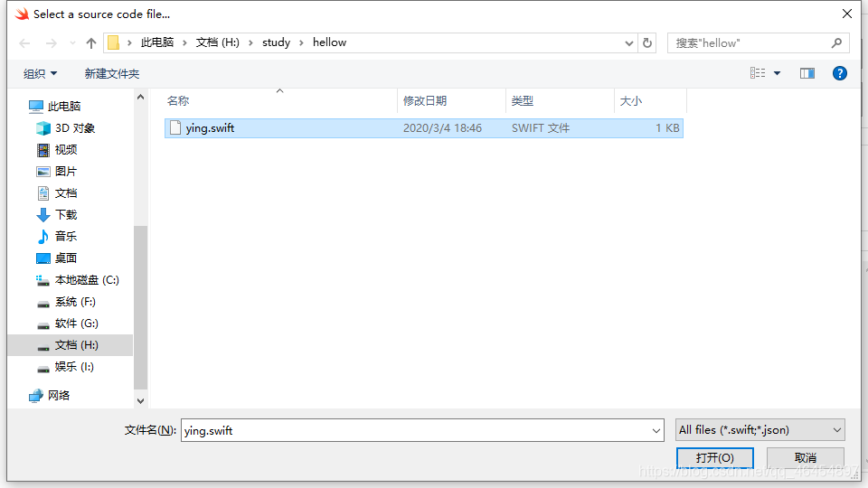Click the 打开(O) button
This screenshot has height=488, width=868.
point(714,458)
